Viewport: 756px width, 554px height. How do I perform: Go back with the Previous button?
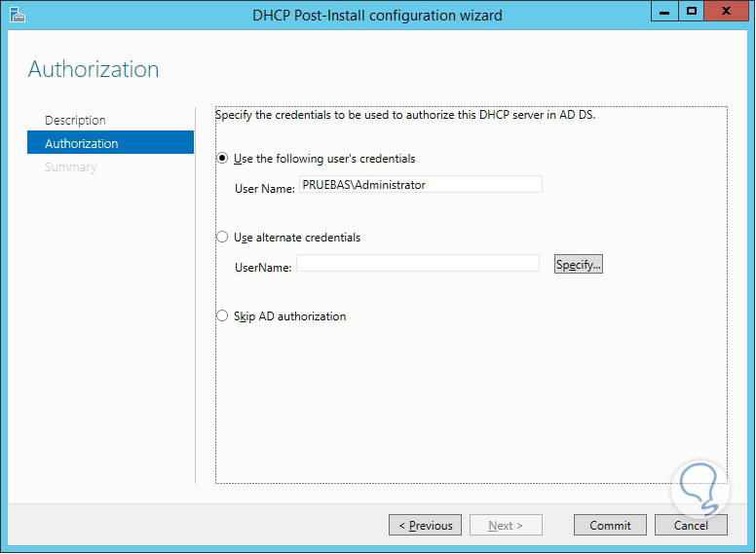click(x=427, y=526)
